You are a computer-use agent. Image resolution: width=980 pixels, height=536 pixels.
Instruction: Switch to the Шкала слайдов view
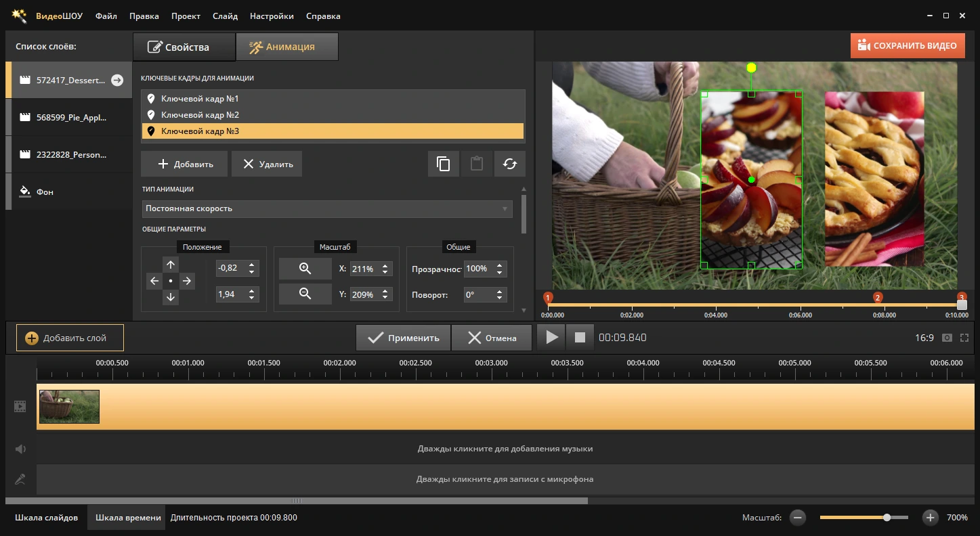(x=46, y=518)
